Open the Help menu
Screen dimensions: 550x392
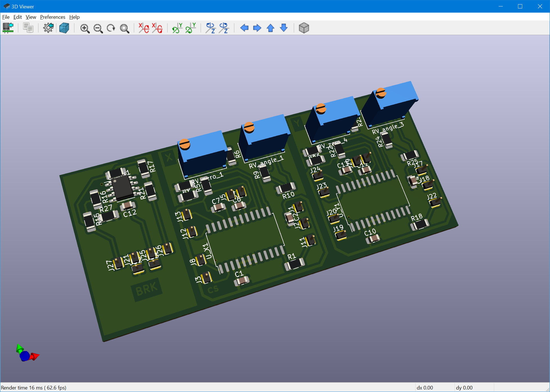74,17
